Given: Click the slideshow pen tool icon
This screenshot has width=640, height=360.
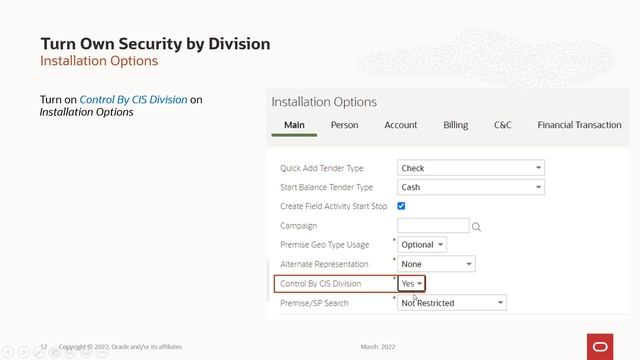Looking at the screenshot, I should 39,351.
